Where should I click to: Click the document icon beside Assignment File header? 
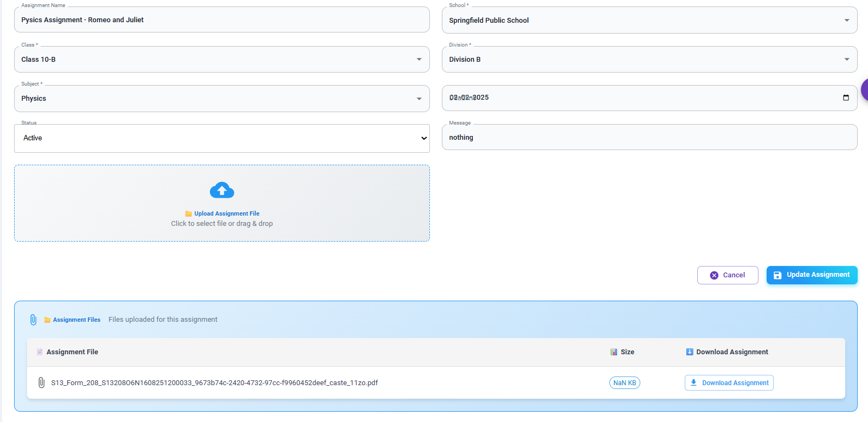click(40, 352)
